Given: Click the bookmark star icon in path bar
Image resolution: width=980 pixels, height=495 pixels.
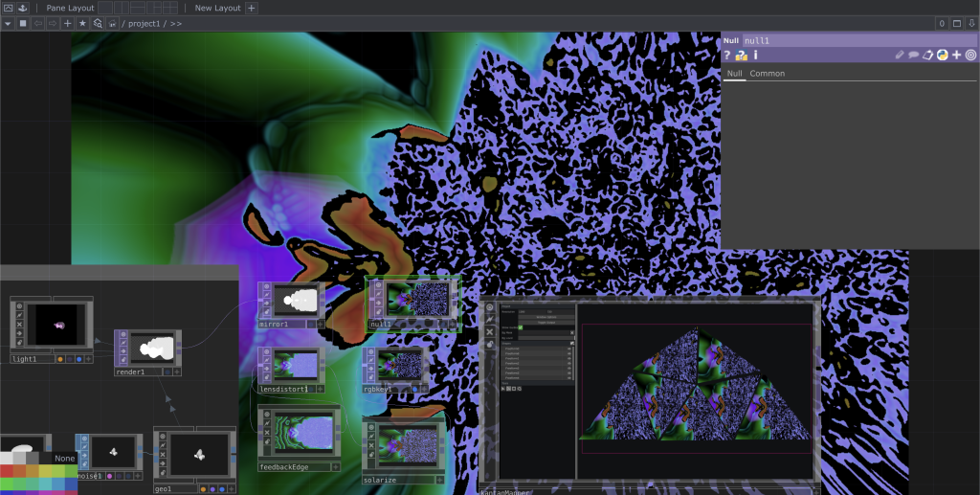Looking at the screenshot, I should pyautogui.click(x=82, y=23).
